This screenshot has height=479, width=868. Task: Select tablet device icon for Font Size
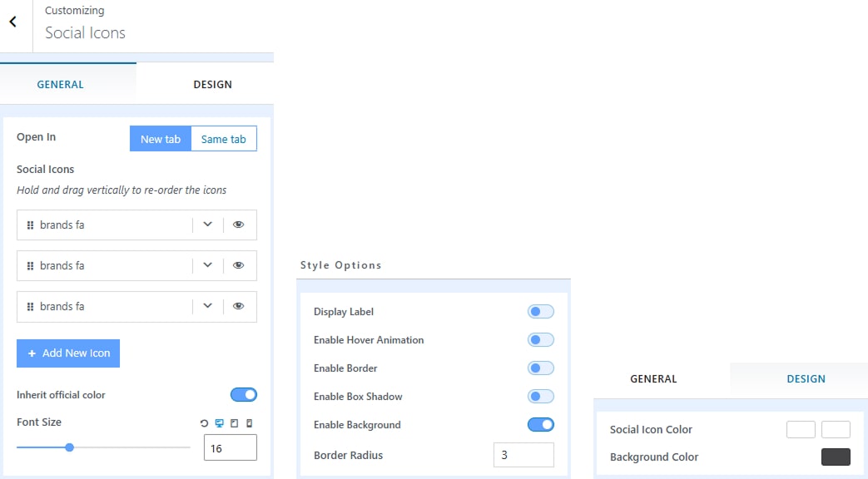coord(234,423)
